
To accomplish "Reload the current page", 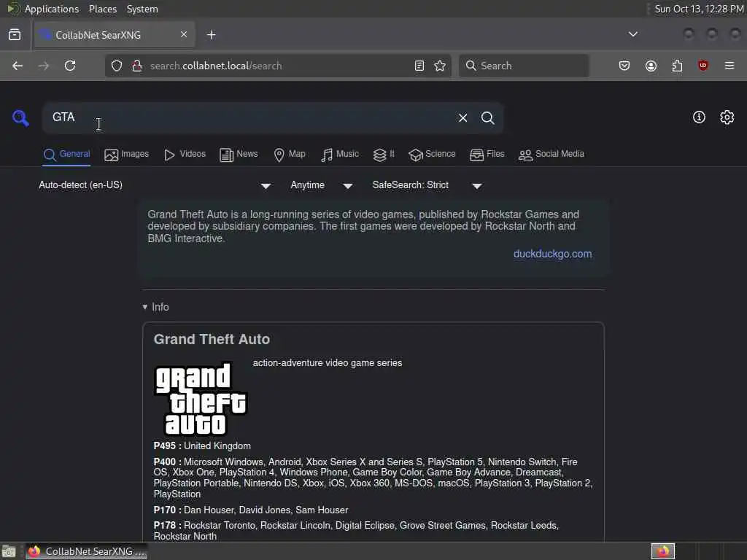I will [x=70, y=66].
